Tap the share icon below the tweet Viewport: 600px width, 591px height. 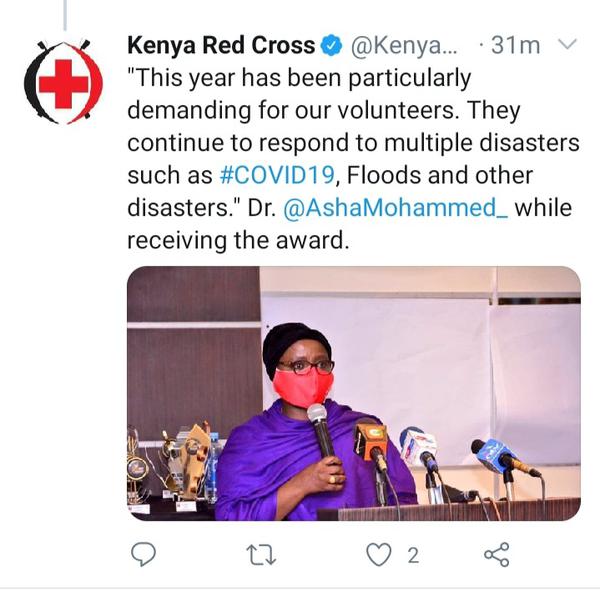coord(496,555)
